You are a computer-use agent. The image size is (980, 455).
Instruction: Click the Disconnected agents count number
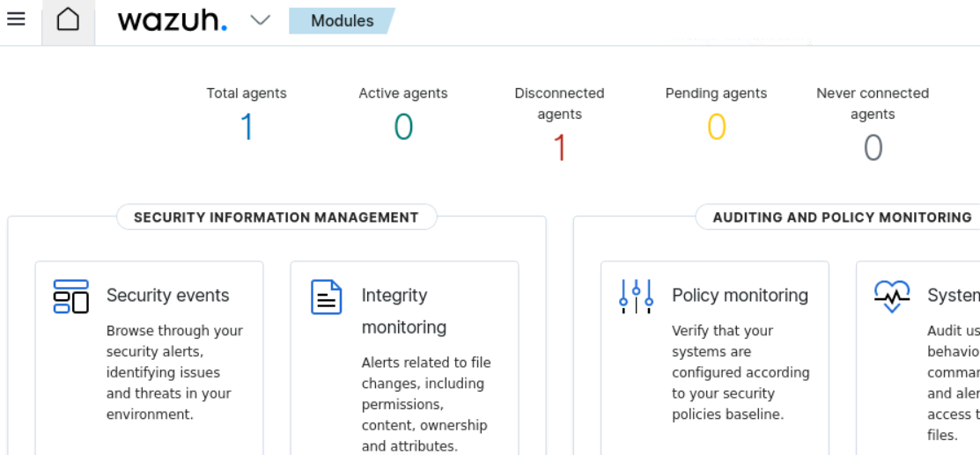coord(559,148)
